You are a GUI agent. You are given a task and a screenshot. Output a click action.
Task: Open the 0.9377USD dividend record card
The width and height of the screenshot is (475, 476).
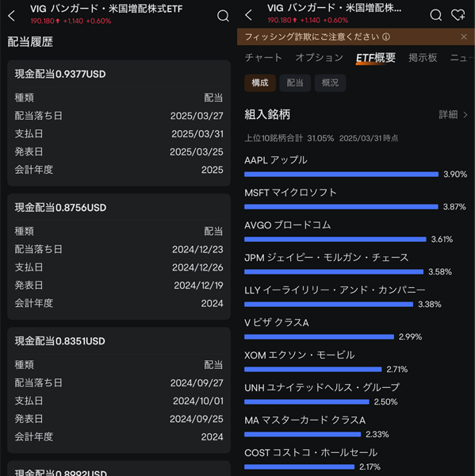[119, 123]
